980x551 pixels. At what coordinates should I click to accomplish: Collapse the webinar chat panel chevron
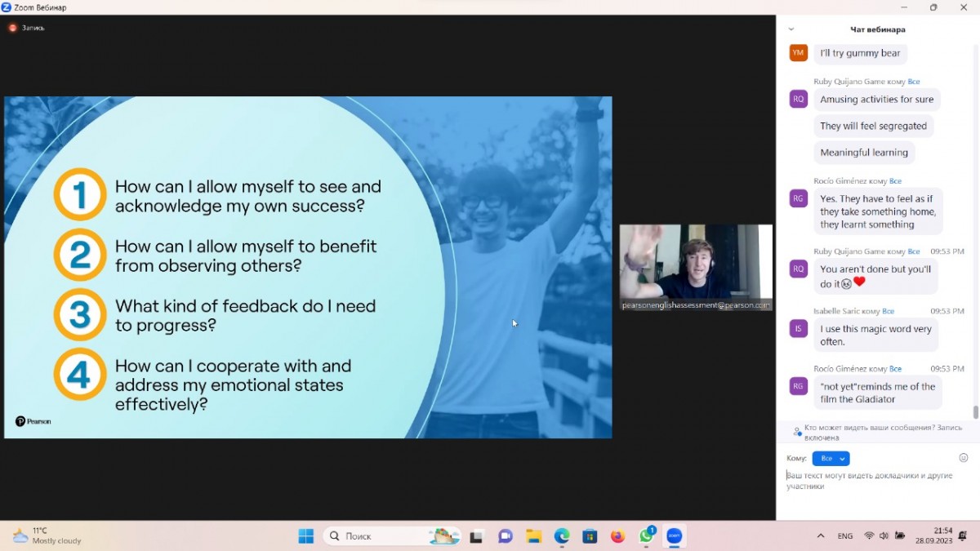[791, 29]
